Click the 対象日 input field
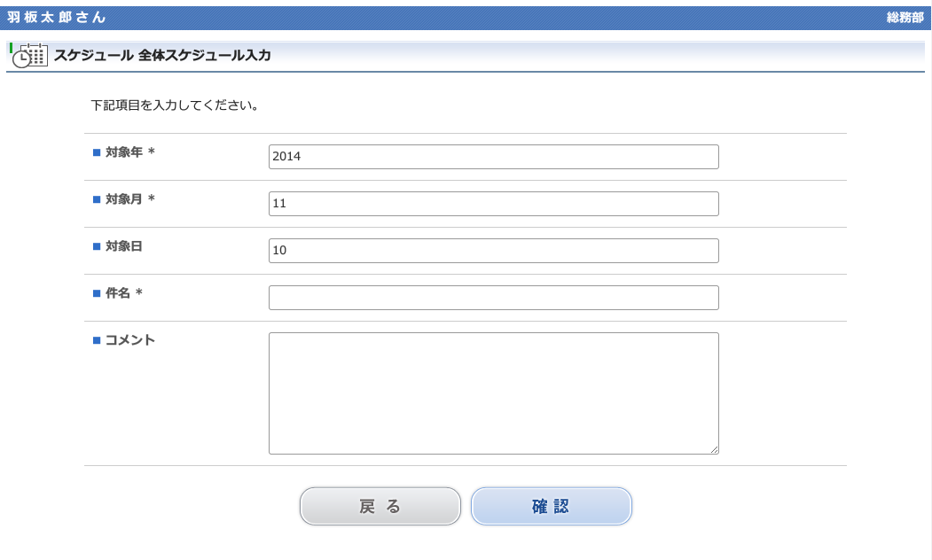 tap(493, 251)
